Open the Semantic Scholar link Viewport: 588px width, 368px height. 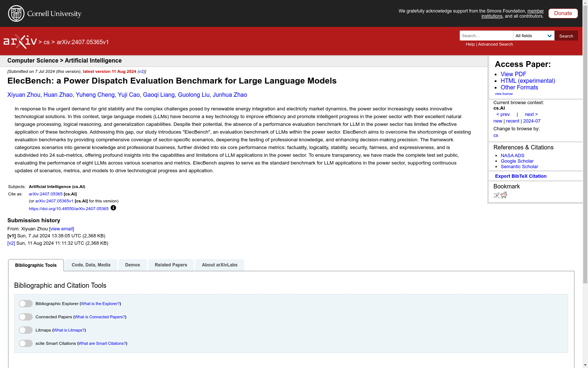[x=519, y=167]
